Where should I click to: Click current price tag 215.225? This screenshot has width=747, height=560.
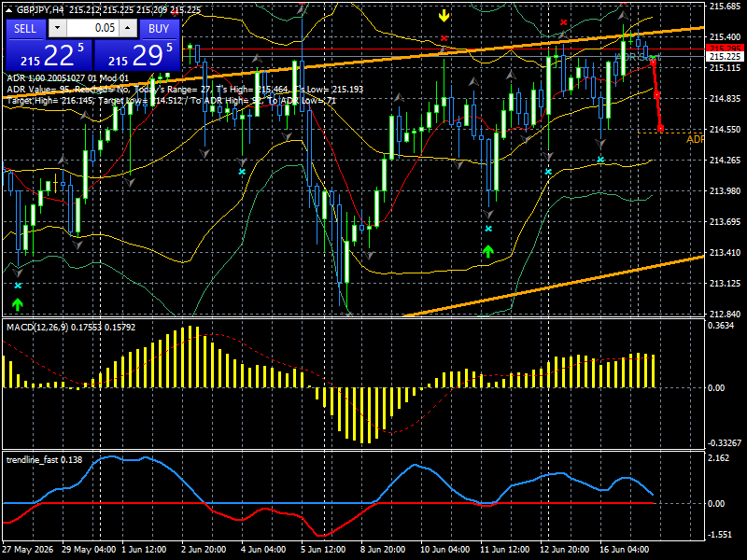(x=726, y=57)
